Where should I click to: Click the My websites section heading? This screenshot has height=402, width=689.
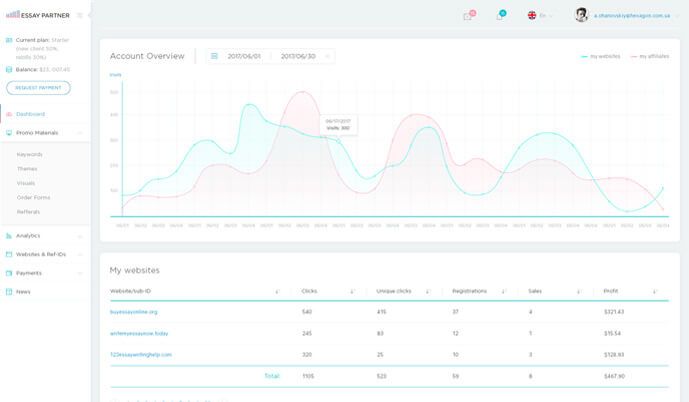[x=134, y=270]
